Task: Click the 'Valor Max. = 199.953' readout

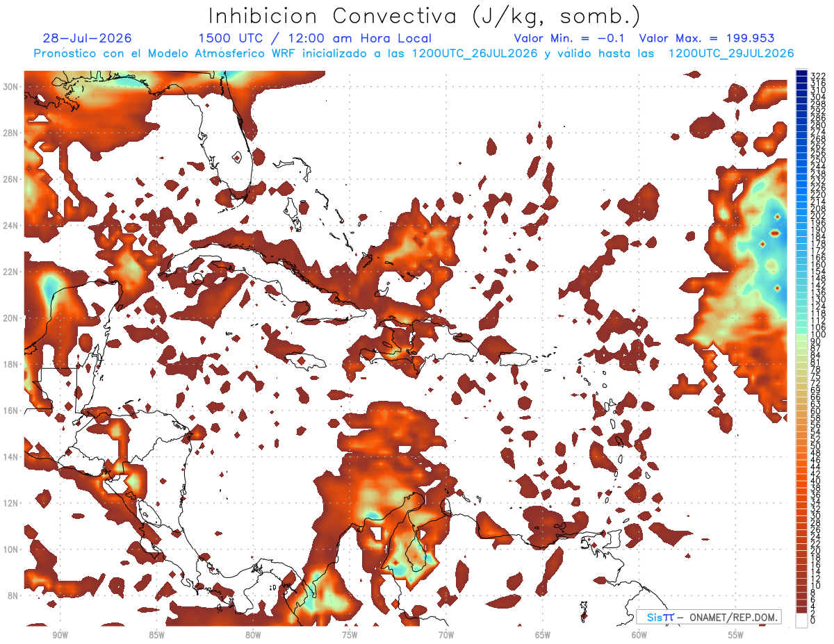Action: 707,38
